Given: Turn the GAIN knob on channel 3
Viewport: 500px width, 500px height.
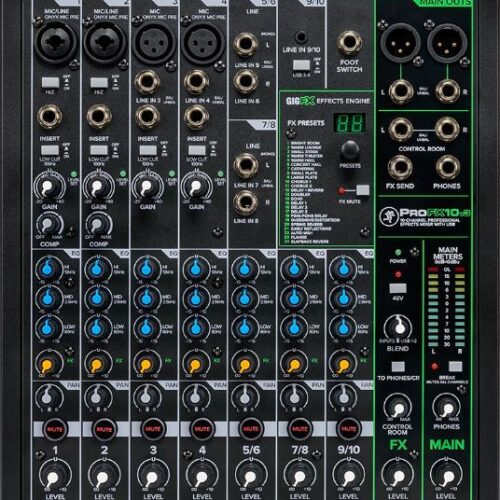Looking at the screenshot, I should [147, 187].
